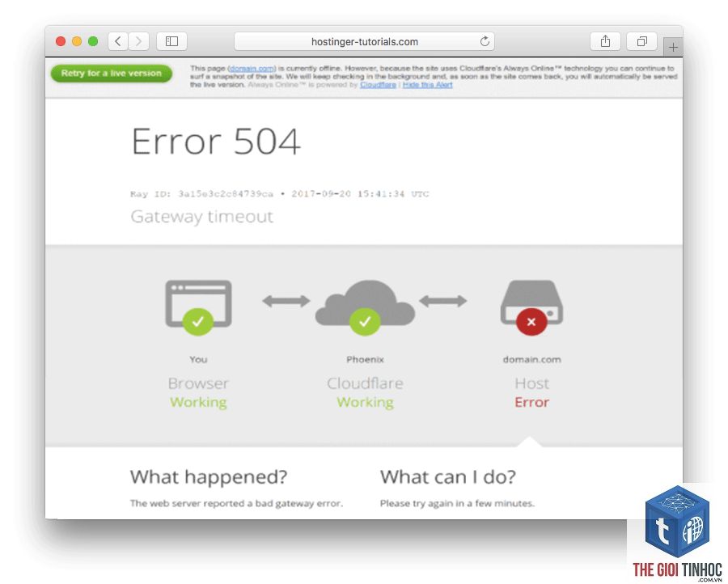Click the Error 504 heading
728x584 pixels.
216,141
